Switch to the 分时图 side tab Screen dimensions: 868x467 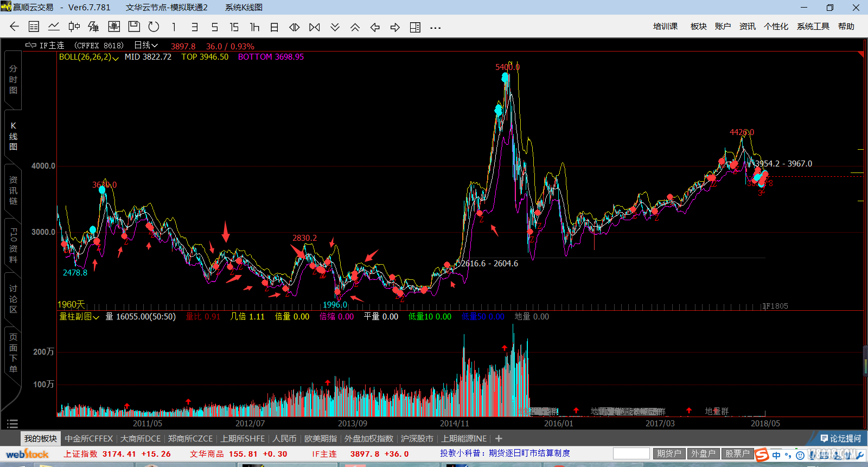coord(13,80)
